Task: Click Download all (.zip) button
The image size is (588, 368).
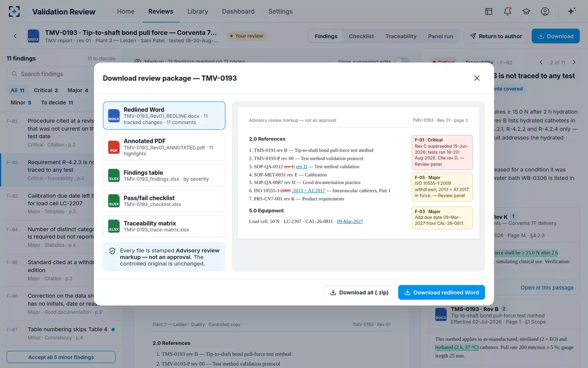Action: coord(359,292)
